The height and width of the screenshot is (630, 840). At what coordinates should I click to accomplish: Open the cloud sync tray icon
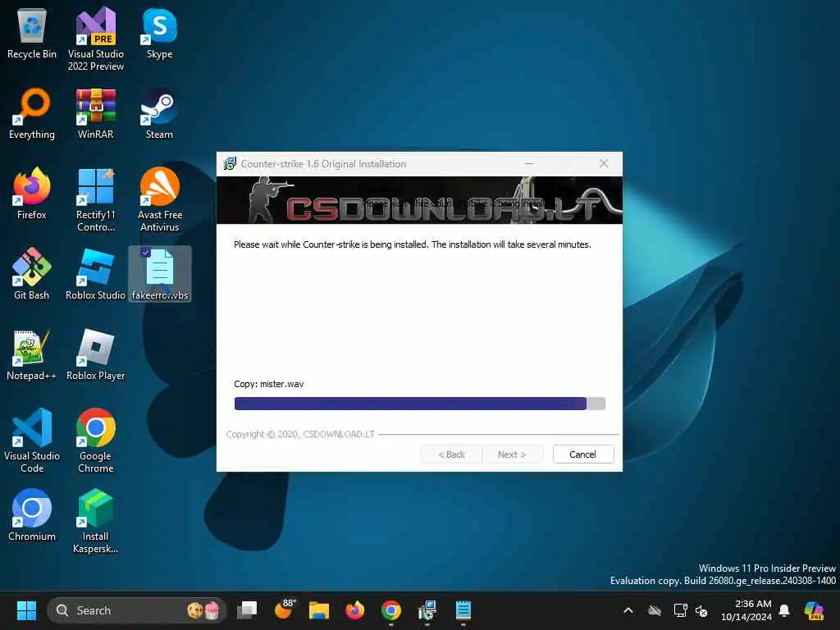(654, 610)
